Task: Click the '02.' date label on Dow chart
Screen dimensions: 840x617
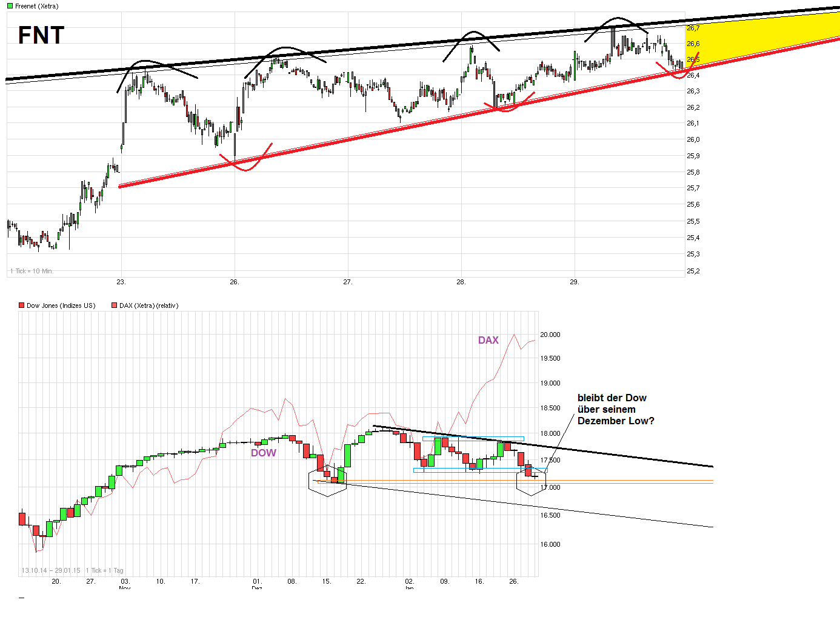Action: tap(410, 581)
